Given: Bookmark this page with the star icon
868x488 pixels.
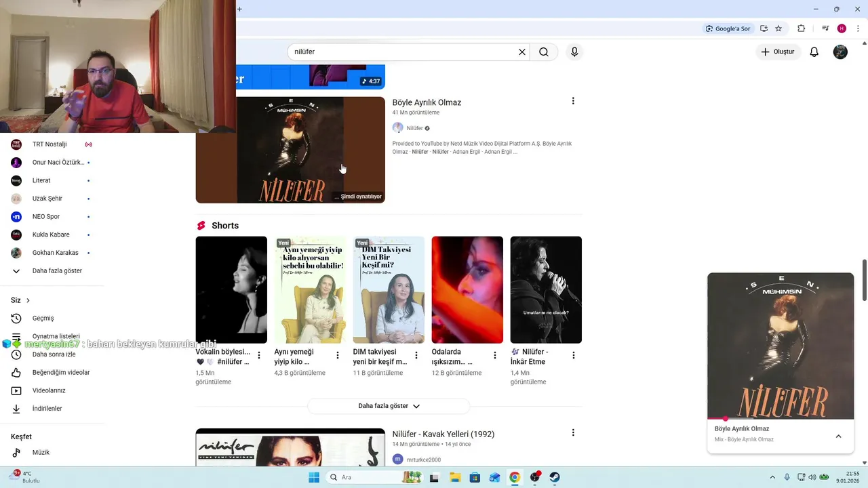Looking at the screenshot, I should (778, 28).
